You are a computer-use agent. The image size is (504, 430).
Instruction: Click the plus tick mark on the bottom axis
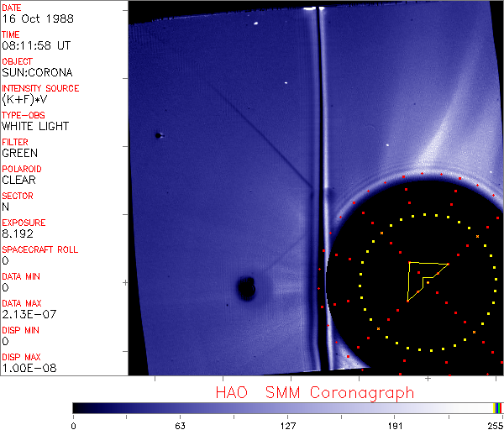pos(428,379)
